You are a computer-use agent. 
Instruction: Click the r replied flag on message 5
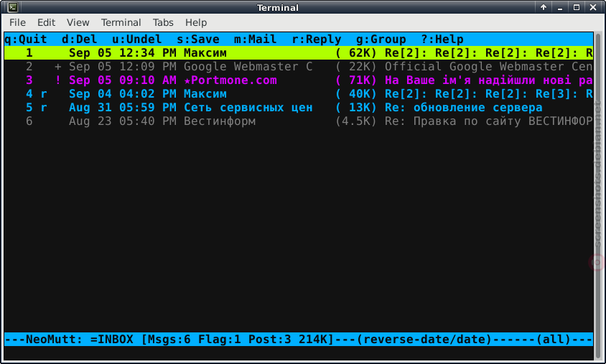[x=44, y=108]
